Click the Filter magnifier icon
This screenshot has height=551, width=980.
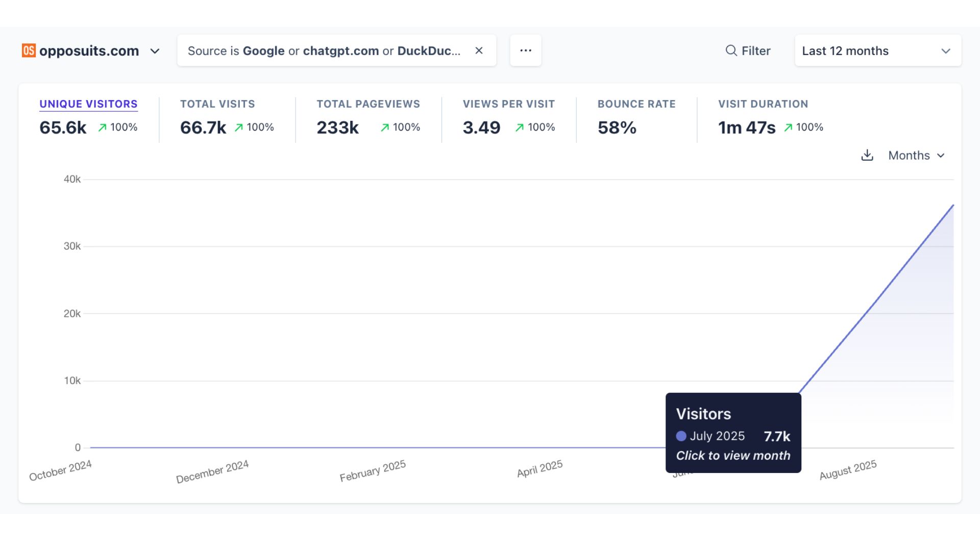point(731,51)
